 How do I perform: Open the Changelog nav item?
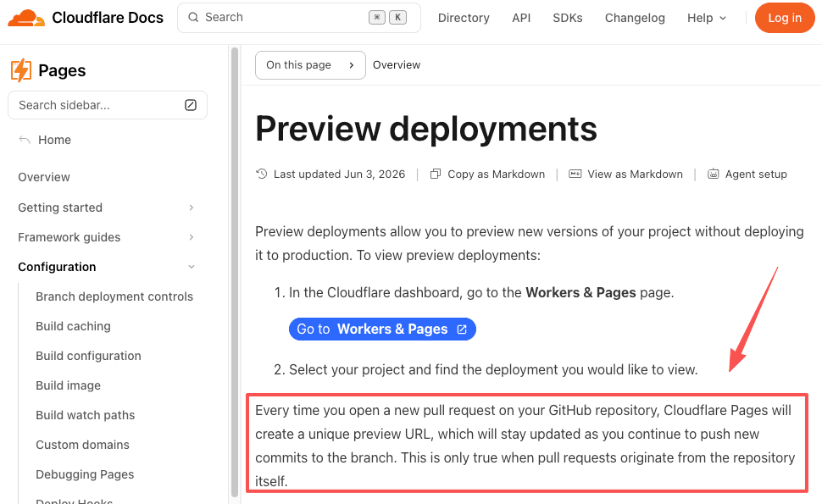pyautogui.click(x=635, y=18)
